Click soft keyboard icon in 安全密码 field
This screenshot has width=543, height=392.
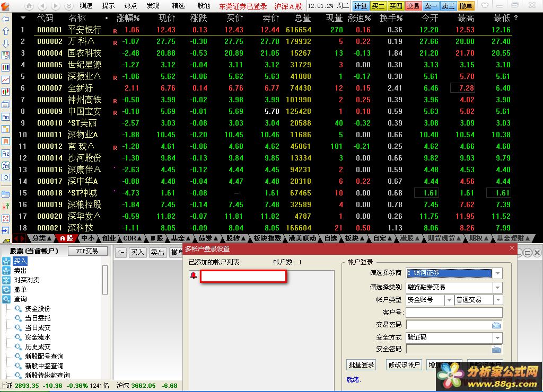496,350
